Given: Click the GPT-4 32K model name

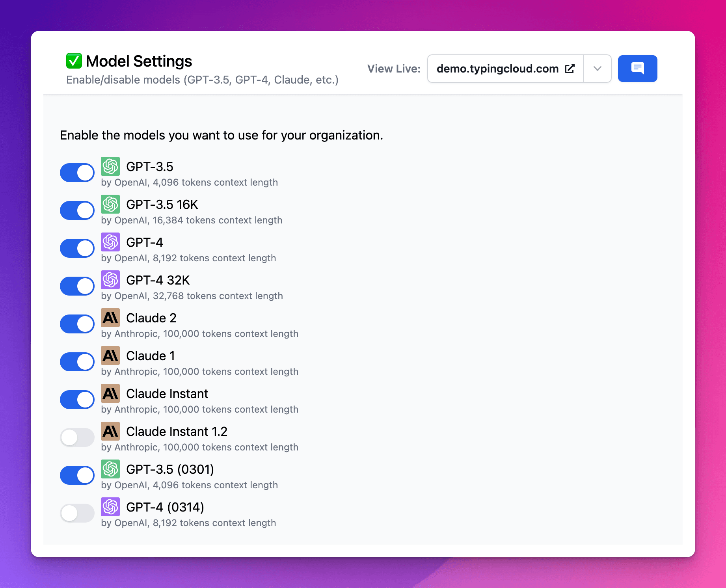Looking at the screenshot, I should coord(158,280).
